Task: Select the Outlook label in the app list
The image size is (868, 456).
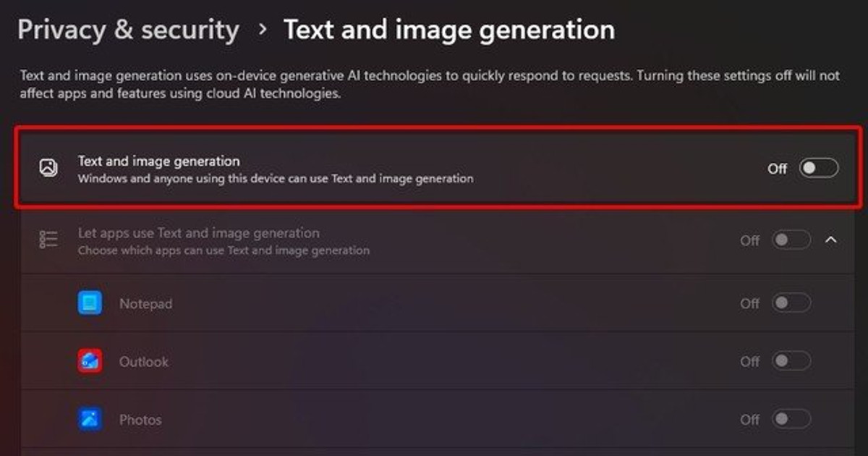Action: point(144,361)
